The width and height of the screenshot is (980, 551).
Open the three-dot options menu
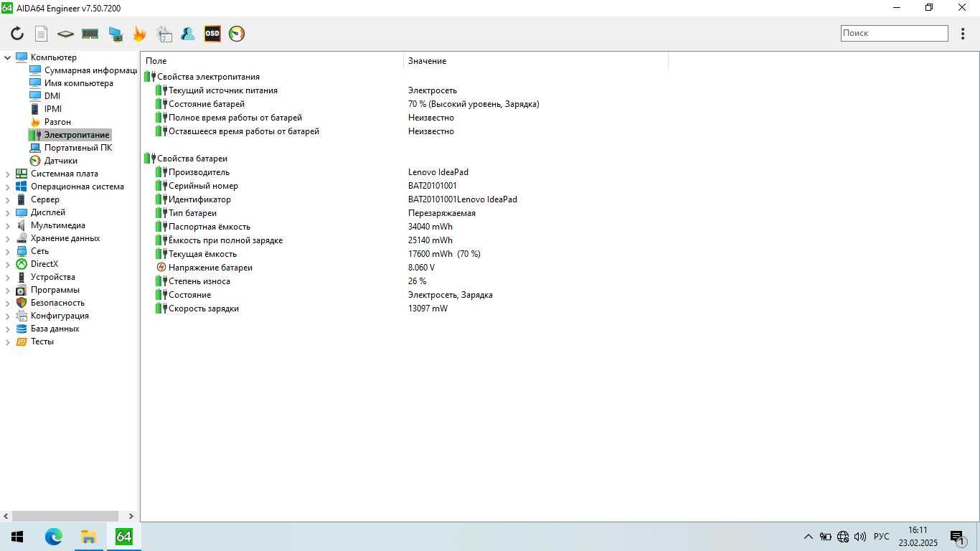pyautogui.click(x=963, y=34)
